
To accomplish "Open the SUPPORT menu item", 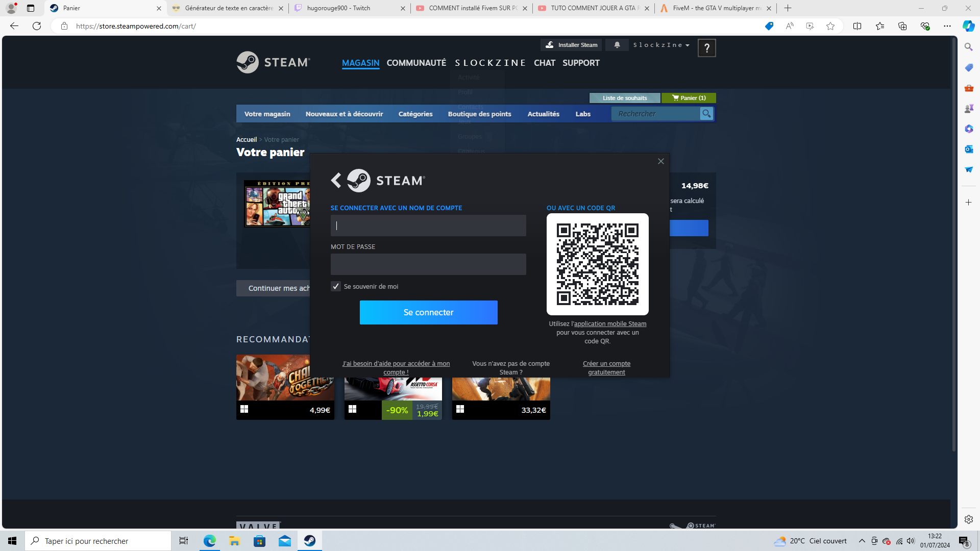I will tap(581, 63).
